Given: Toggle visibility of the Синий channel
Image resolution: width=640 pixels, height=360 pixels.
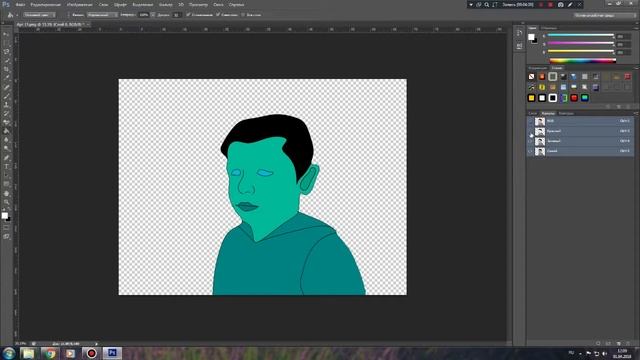Looking at the screenshot, I should [x=531, y=151].
